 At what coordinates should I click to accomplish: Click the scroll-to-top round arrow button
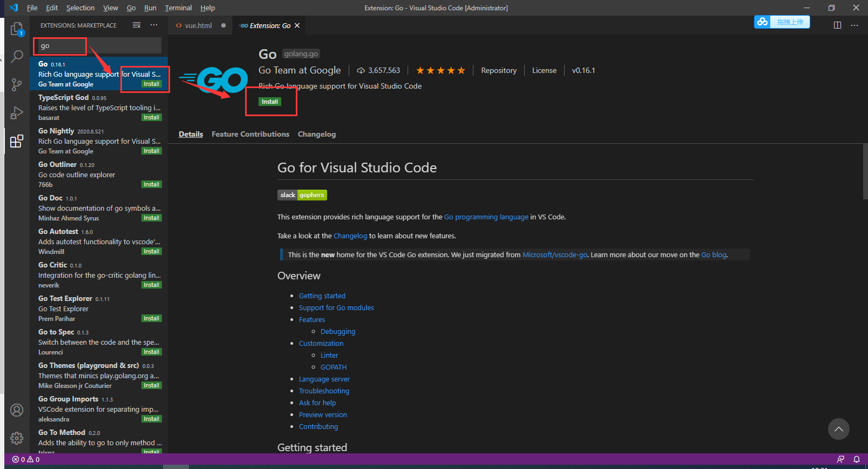838,429
